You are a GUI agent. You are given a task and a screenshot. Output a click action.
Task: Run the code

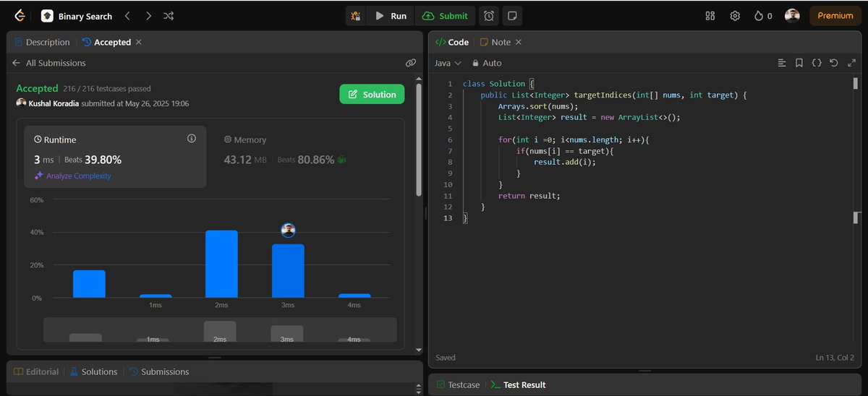pos(391,16)
